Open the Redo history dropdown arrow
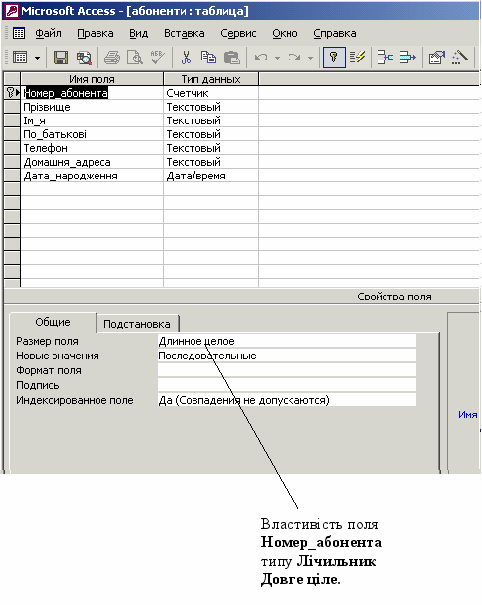Viewport: 482px width, 605px height. point(310,58)
